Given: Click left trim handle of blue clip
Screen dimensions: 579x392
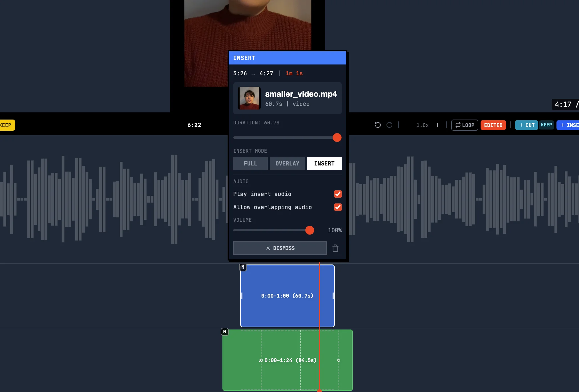Looking at the screenshot, I should [x=242, y=296].
